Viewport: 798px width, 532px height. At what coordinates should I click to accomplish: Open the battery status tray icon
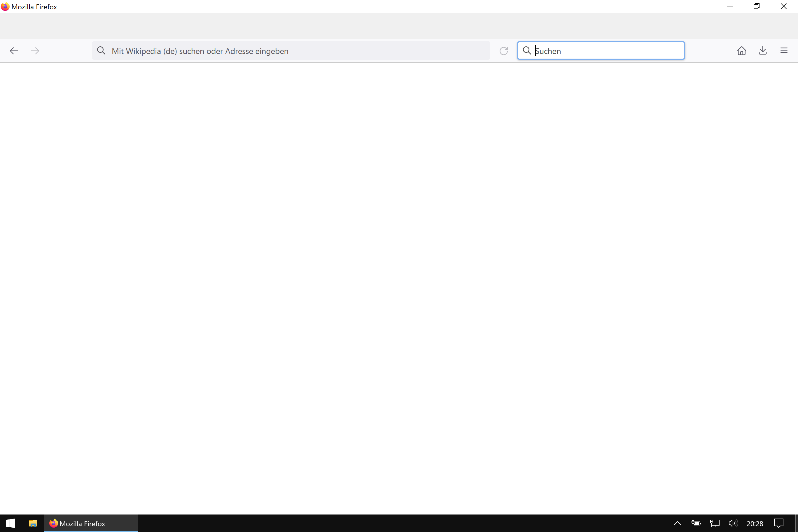pyautogui.click(x=696, y=523)
